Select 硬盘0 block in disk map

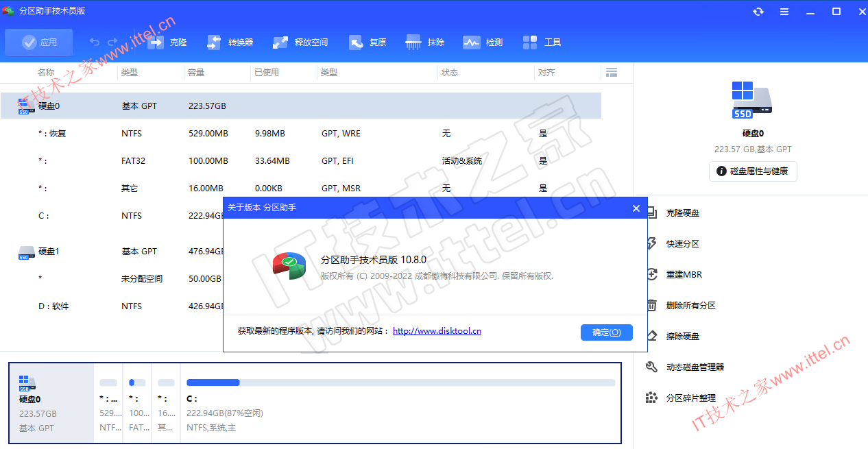click(x=51, y=402)
